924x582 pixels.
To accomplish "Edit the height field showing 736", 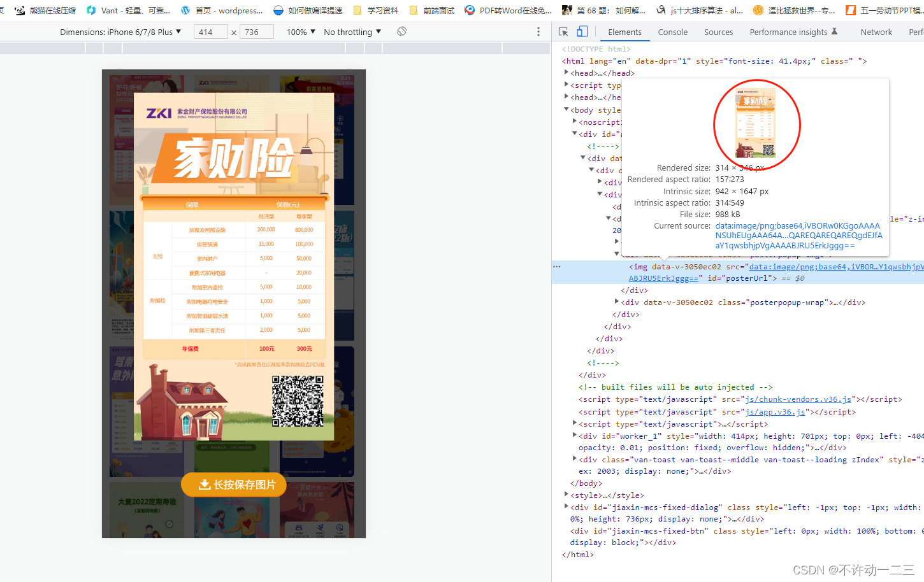I will pos(257,32).
